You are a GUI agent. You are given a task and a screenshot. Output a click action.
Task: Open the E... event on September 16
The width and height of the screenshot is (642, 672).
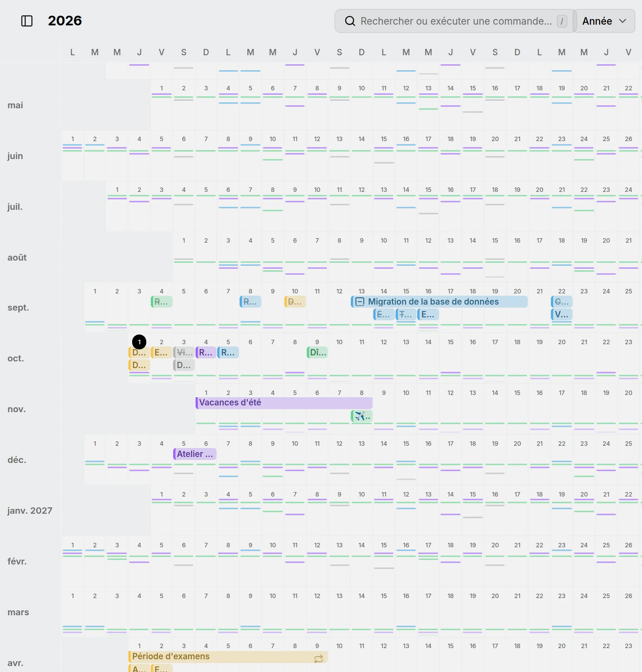pyautogui.click(x=428, y=314)
